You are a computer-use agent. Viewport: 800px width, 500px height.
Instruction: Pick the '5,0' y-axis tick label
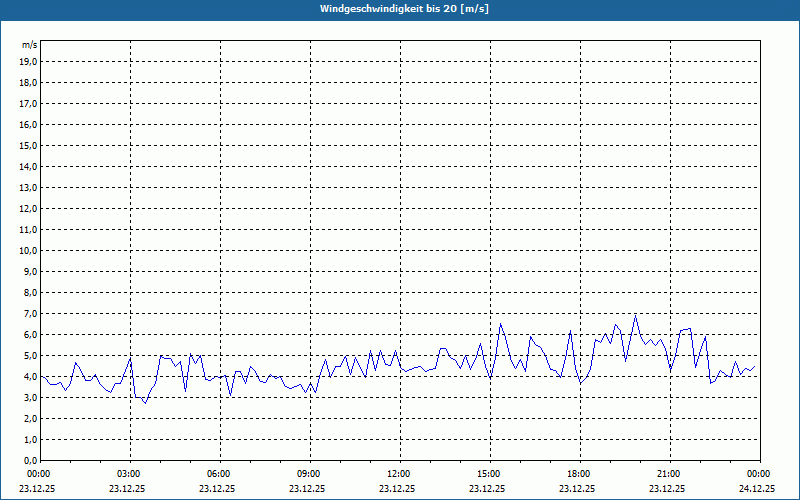click(31, 356)
